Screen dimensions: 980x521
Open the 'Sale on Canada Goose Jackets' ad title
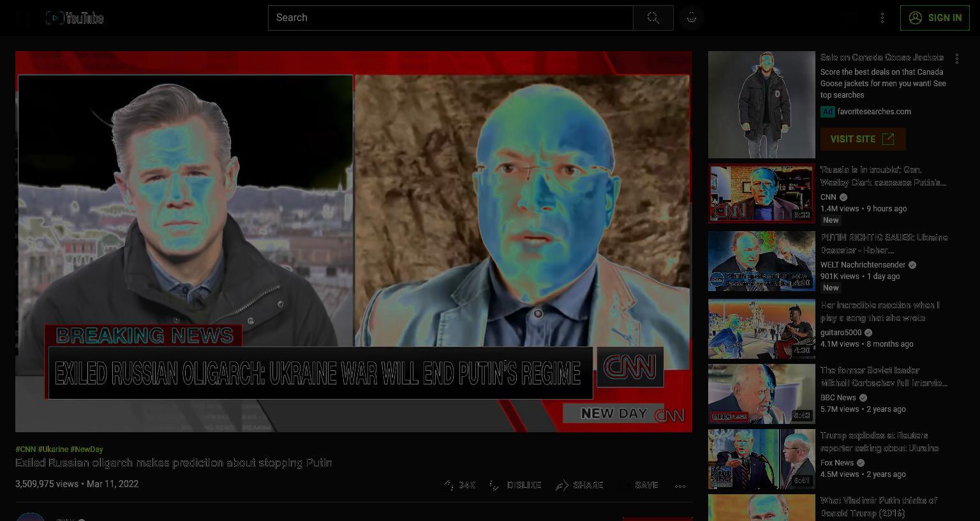(882, 57)
